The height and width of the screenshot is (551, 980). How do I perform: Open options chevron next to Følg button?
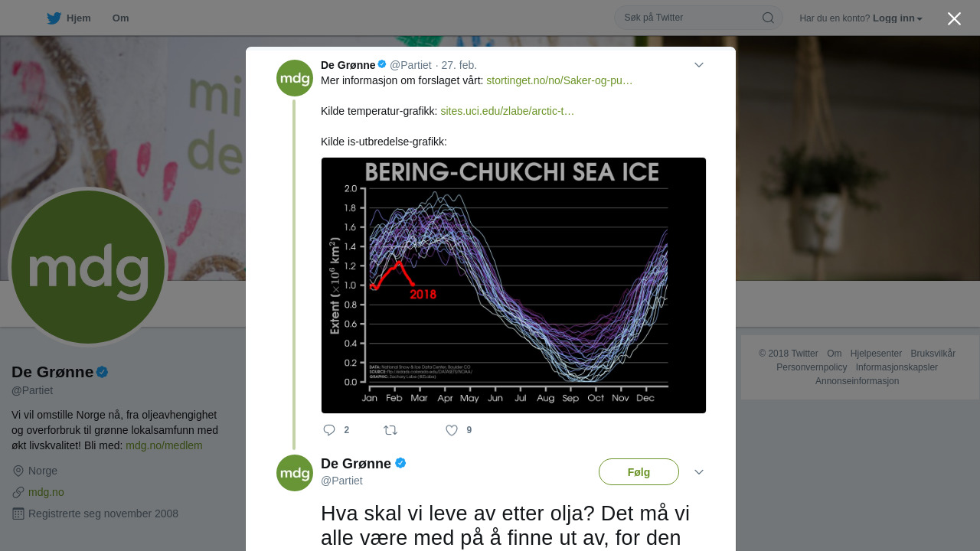point(699,472)
